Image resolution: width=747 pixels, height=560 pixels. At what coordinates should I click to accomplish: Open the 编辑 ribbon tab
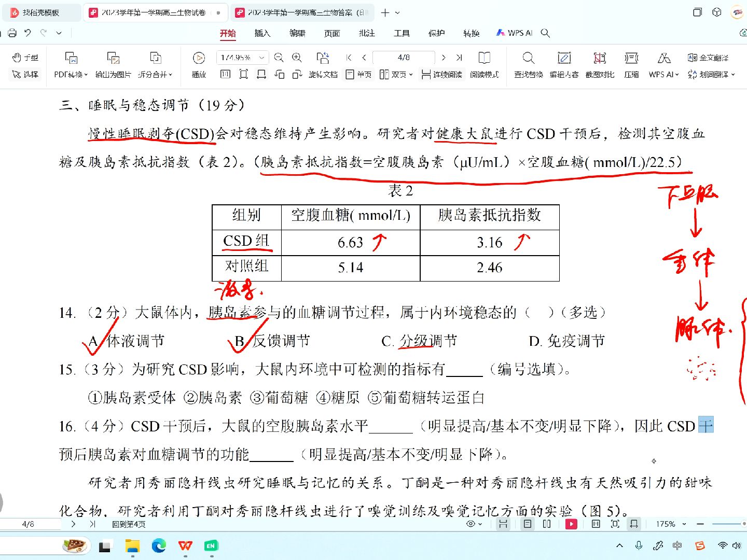[x=297, y=33]
